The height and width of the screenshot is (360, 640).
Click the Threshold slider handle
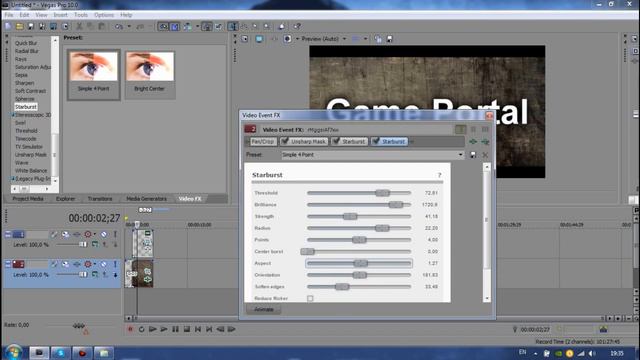tap(382, 193)
